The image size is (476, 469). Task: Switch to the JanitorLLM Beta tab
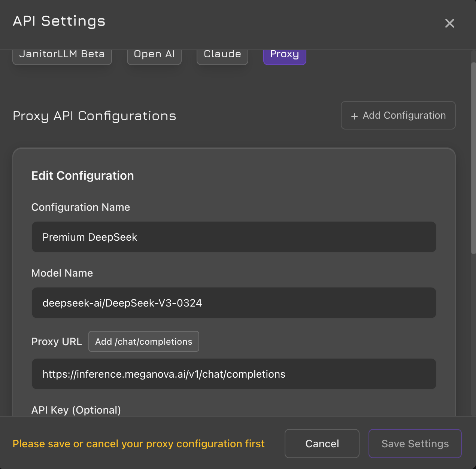click(x=62, y=55)
